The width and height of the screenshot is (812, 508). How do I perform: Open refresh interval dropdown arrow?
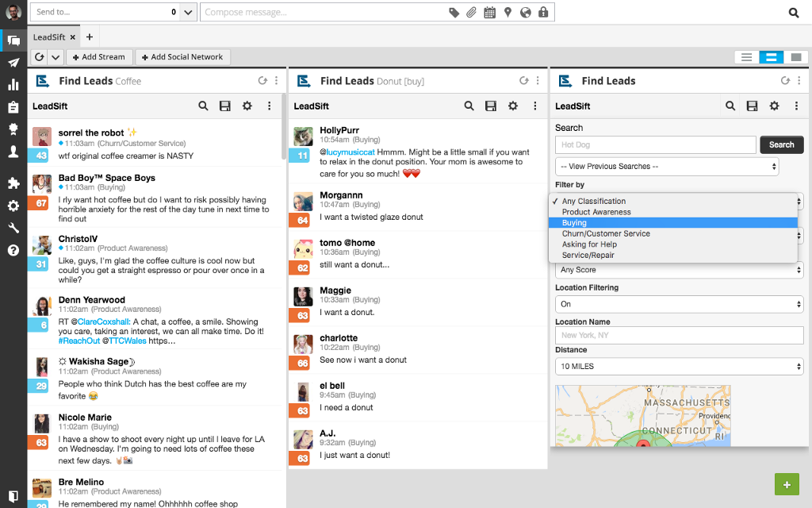coord(56,57)
